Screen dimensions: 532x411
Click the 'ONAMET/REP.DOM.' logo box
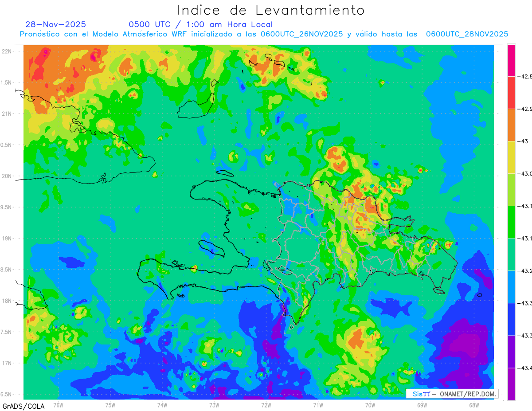[x=452, y=394]
